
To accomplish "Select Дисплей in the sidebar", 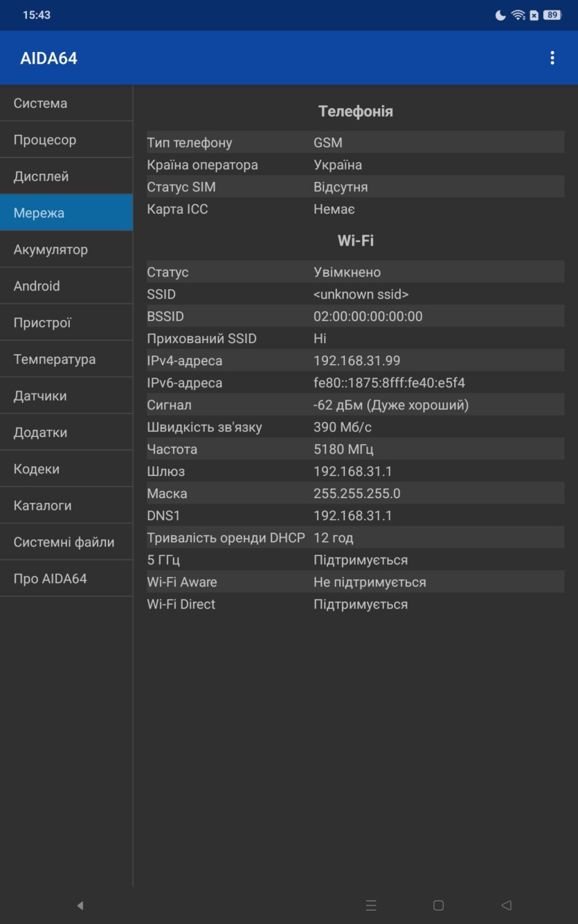I will pyautogui.click(x=66, y=176).
